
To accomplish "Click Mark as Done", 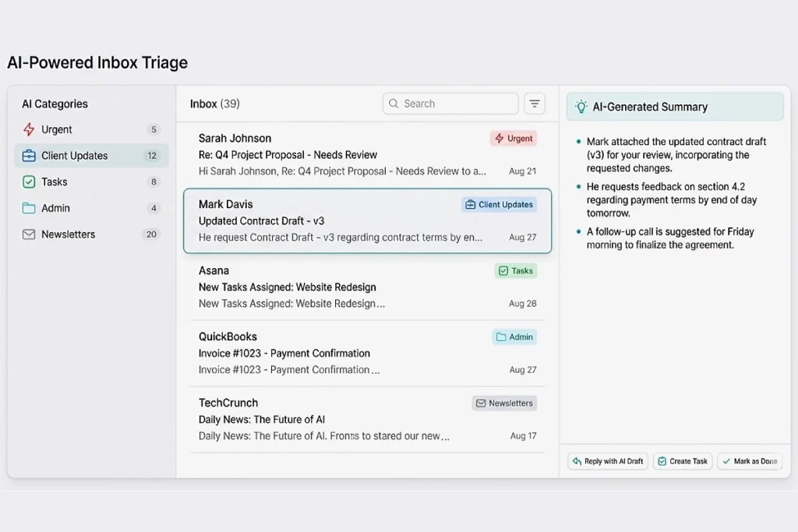I will (750, 460).
